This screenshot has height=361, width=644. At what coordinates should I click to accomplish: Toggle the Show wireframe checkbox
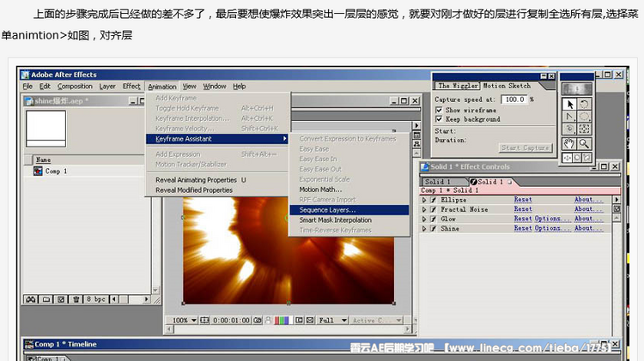pos(439,110)
